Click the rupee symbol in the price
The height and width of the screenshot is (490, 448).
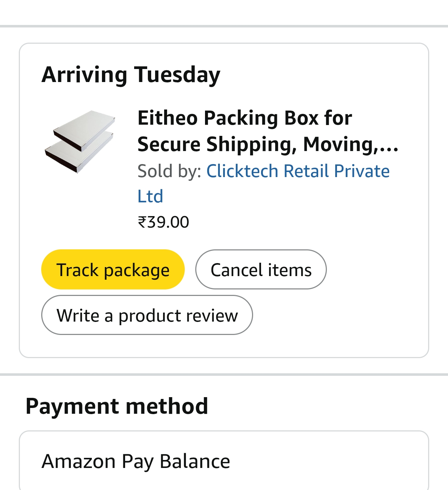coord(142,222)
